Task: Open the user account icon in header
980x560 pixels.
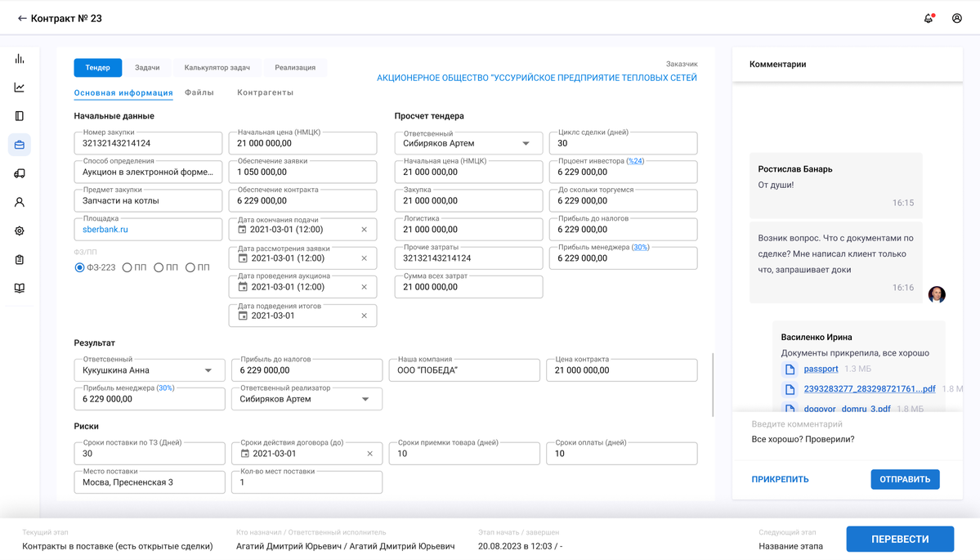Action: 957,18
